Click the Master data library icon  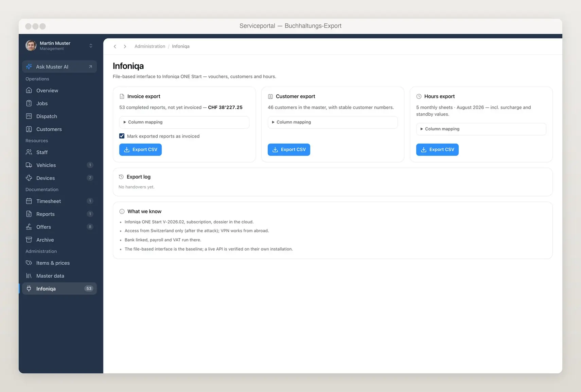tap(29, 276)
